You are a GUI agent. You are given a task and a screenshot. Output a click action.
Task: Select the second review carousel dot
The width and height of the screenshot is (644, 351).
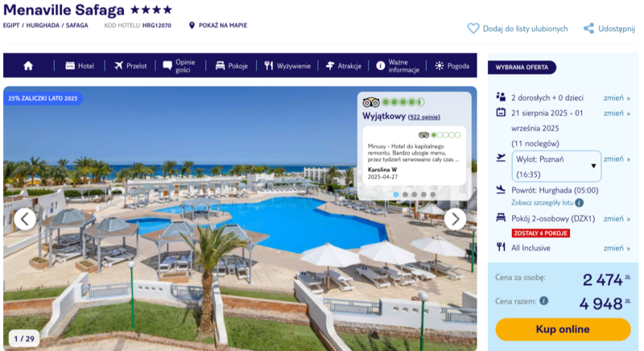[x=405, y=195]
